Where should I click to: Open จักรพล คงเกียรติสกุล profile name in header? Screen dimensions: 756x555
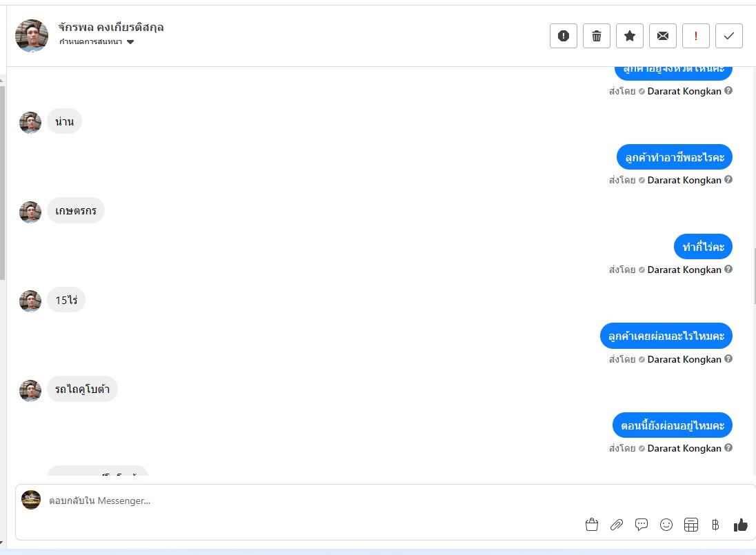click(111, 27)
